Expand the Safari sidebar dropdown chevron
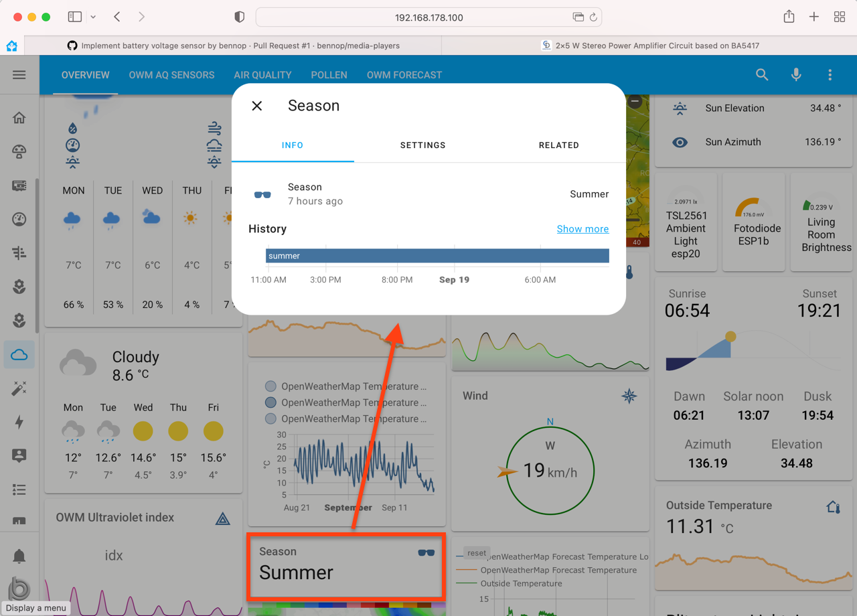 pyautogui.click(x=93, y=16)
